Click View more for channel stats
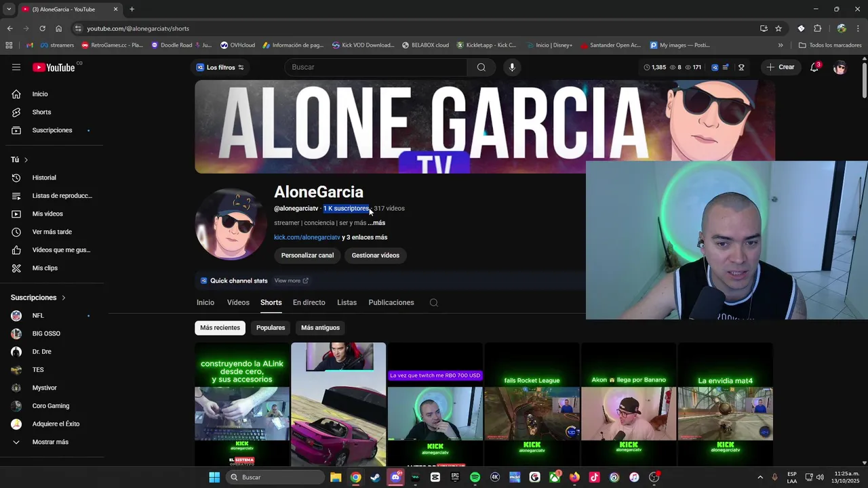This screenshot has width=868, height=488. point(291,281)
